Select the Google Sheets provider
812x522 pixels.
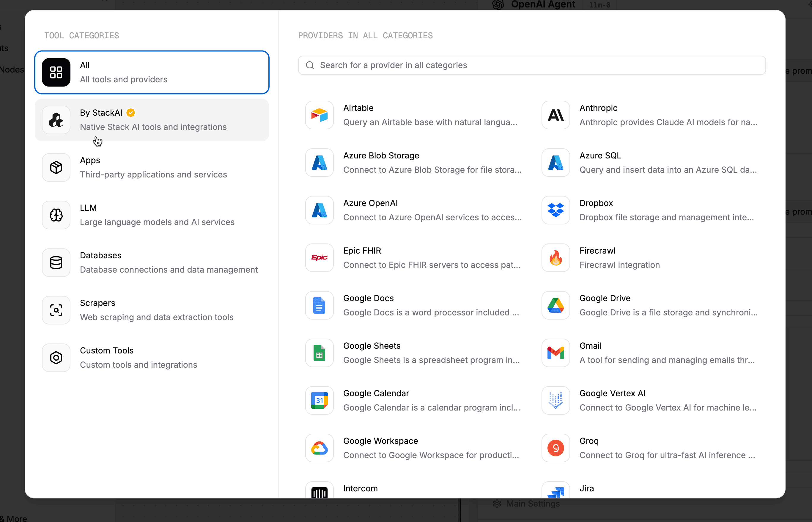point(413,353)
